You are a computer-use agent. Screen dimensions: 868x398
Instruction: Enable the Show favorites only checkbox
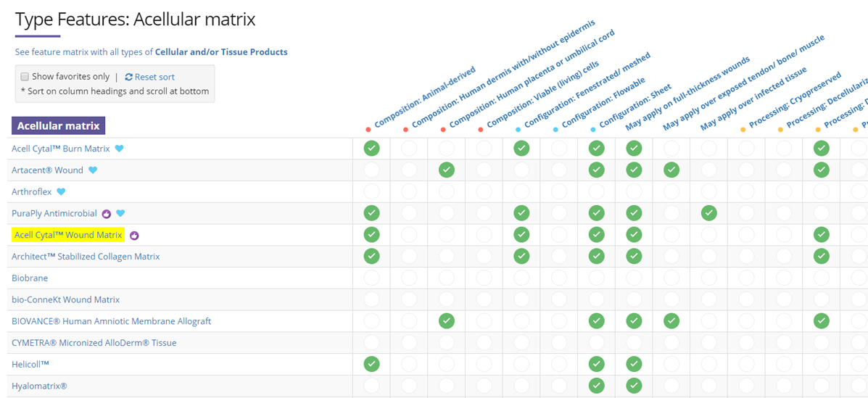pos(25,76)
